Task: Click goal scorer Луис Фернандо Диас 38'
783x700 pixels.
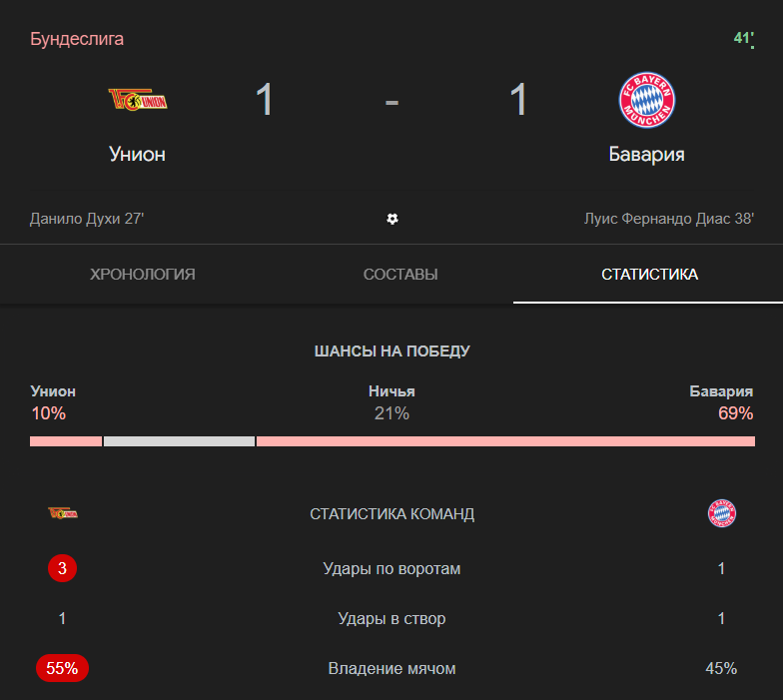Action: pyautogui.click(x=668, y=219)
